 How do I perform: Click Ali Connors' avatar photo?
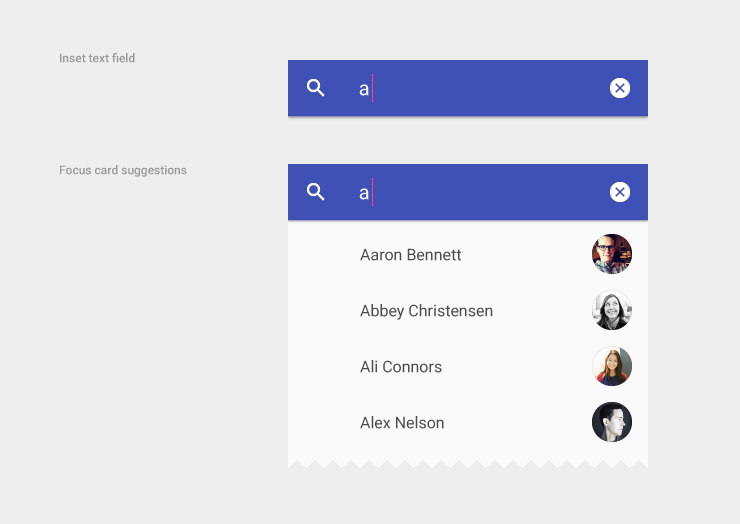coord(612,366)
